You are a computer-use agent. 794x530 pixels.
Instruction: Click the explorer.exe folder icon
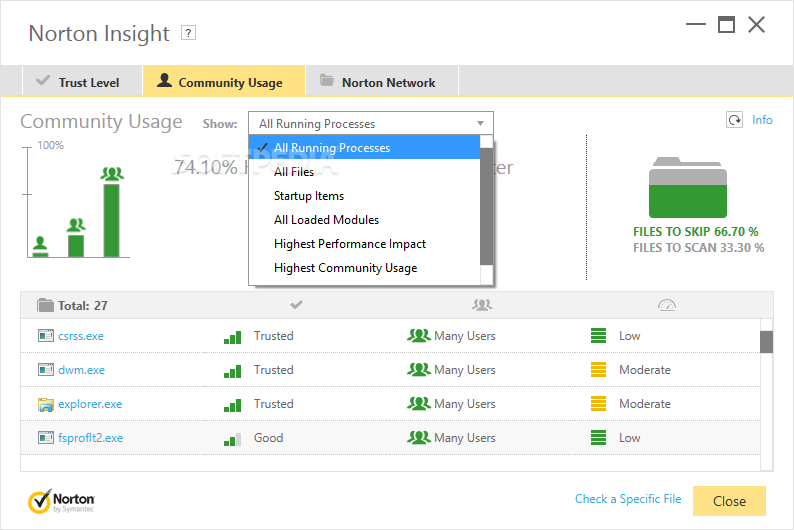(46, 404)
